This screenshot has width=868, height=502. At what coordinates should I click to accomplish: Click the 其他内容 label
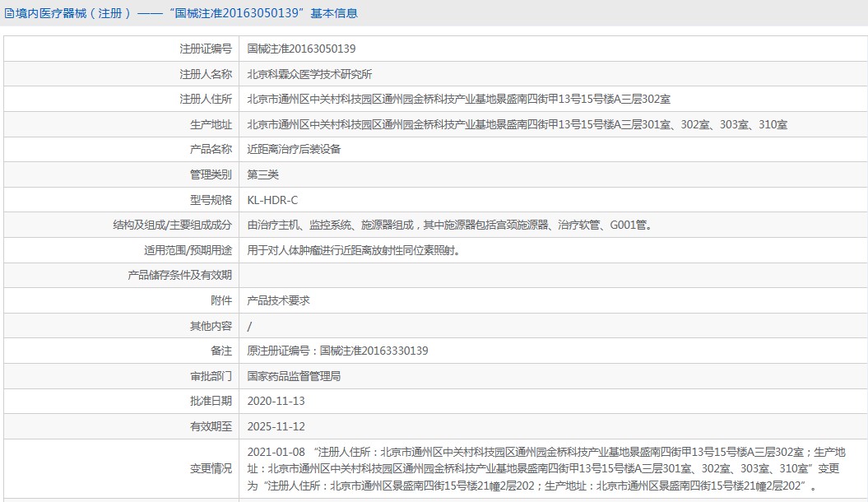211,326
